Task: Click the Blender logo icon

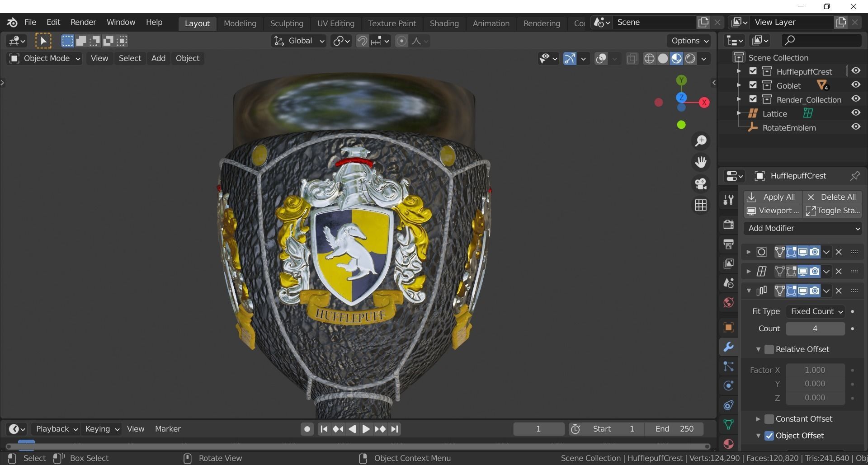Action: (x=12, y=22)
